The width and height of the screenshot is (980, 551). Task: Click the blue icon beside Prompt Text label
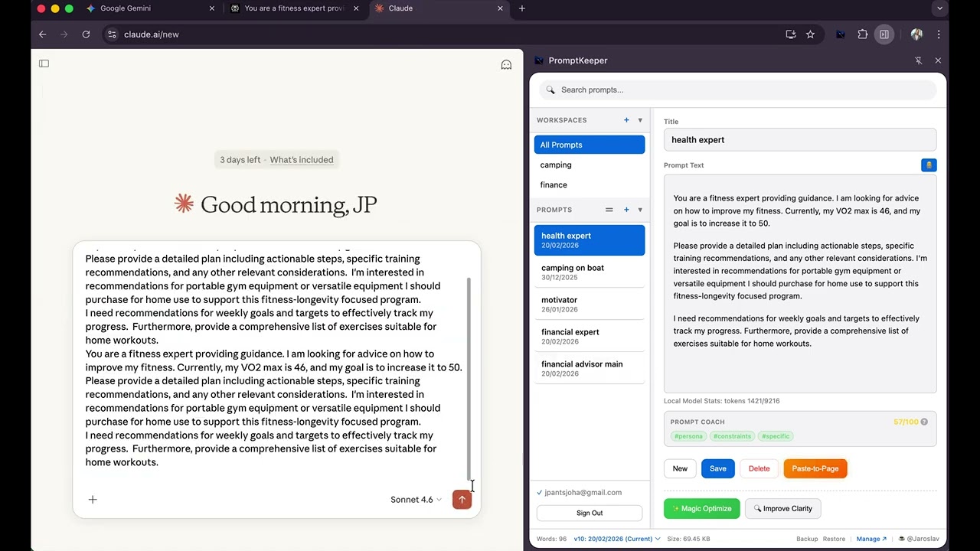point(929,165)
